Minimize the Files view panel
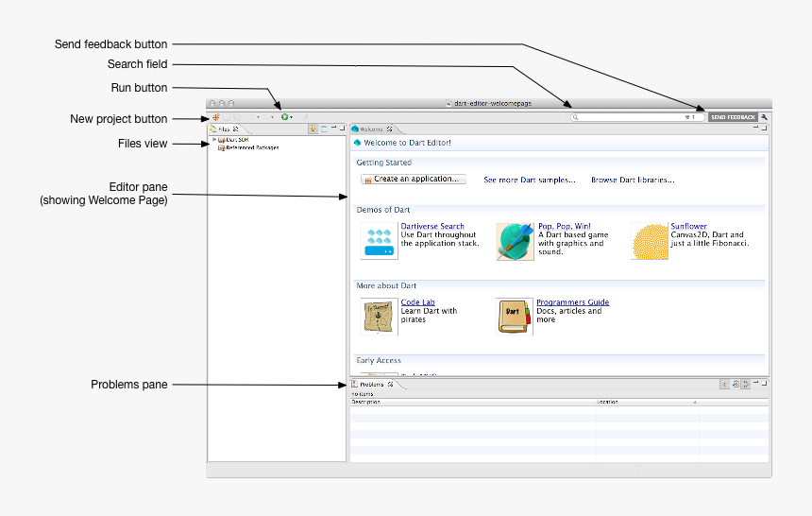Viewport: 812px width, 516px height. pos(333,127)
